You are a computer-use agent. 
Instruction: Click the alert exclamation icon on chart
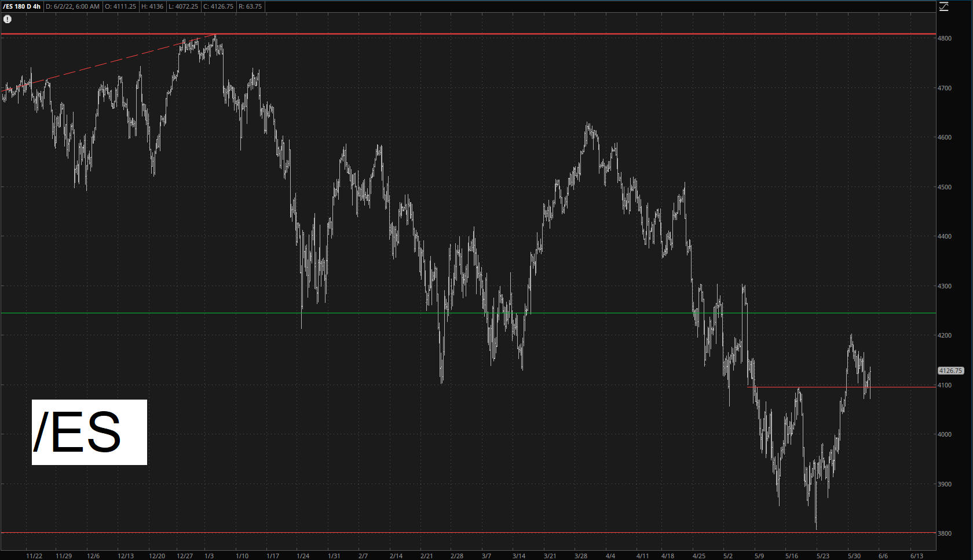click(8, 19)
